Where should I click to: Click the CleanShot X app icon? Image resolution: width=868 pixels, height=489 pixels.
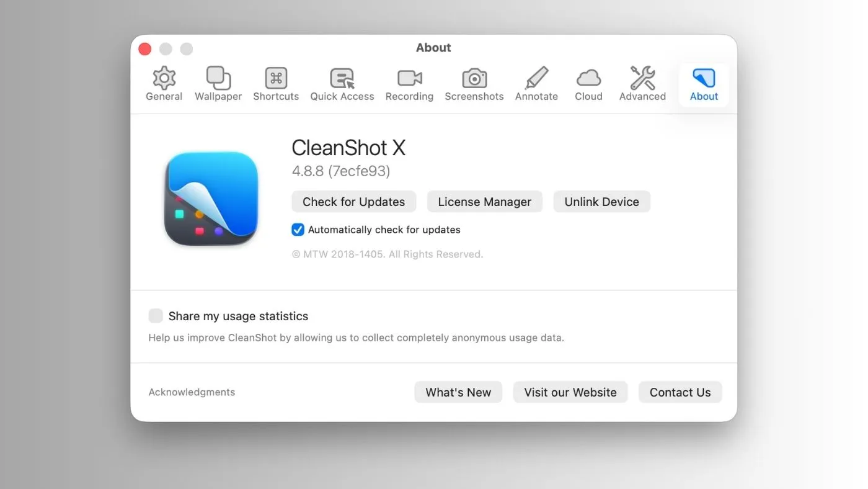click(211, 199)
